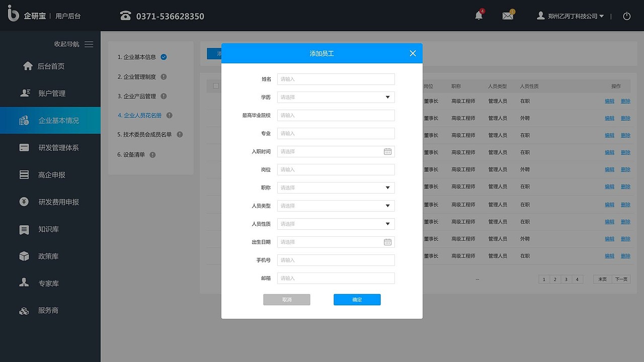Click the 下一页 pagination button

[x=621, y=280]
